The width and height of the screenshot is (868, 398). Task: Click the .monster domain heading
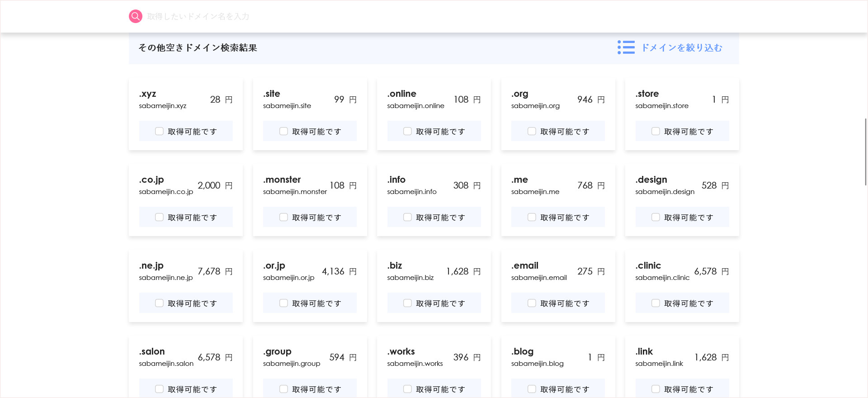pyautogui.click(x=282, y=180)
